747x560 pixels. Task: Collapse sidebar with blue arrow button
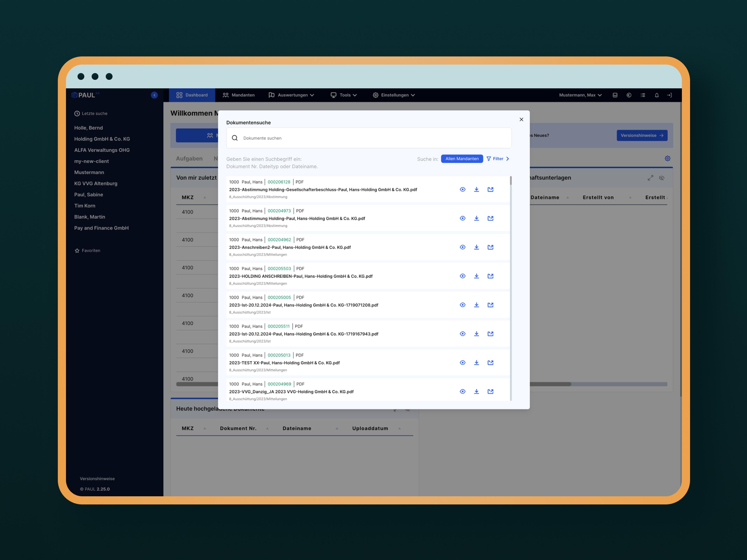pyautogui.click(x=154, y=95)
